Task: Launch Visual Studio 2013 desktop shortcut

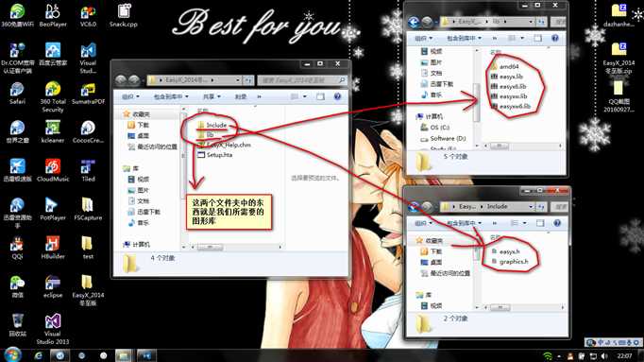Action: 53,329
